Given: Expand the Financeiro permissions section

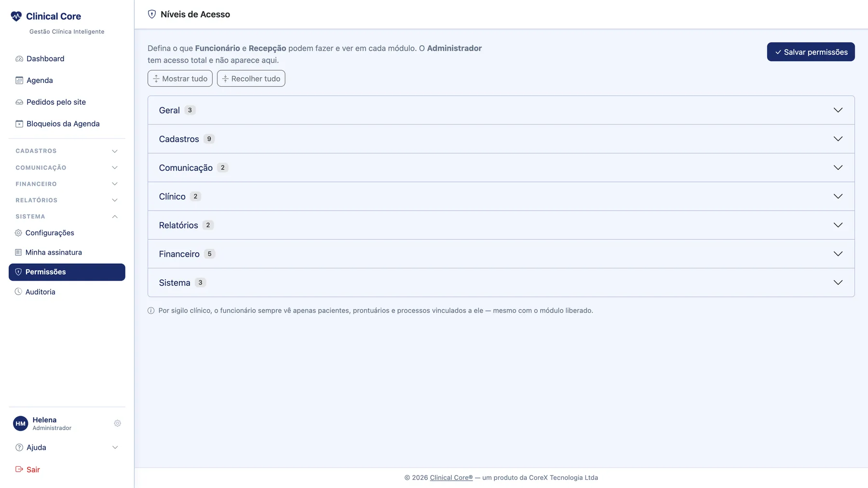Looking at the screenshot, I should pos(501,254).
